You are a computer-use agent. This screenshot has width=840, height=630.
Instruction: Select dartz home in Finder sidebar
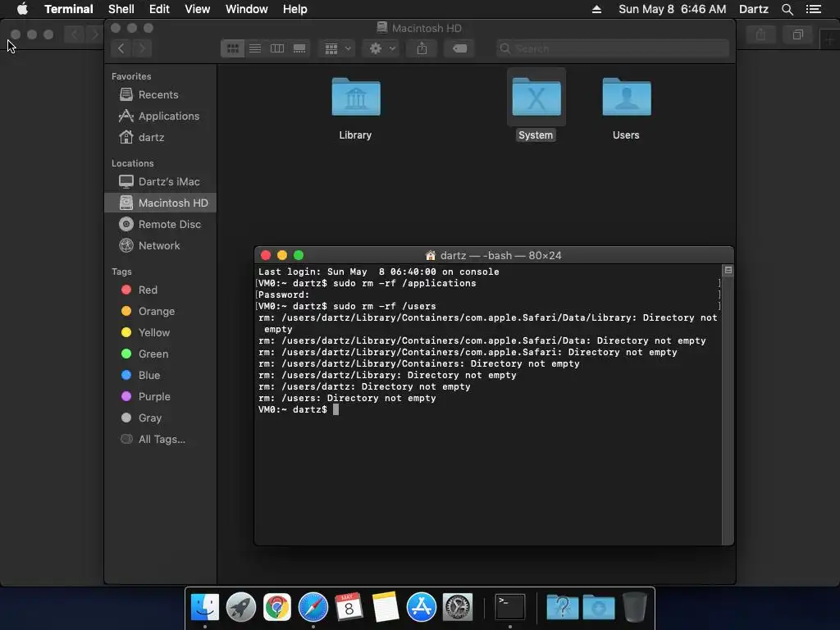(160, 138)
